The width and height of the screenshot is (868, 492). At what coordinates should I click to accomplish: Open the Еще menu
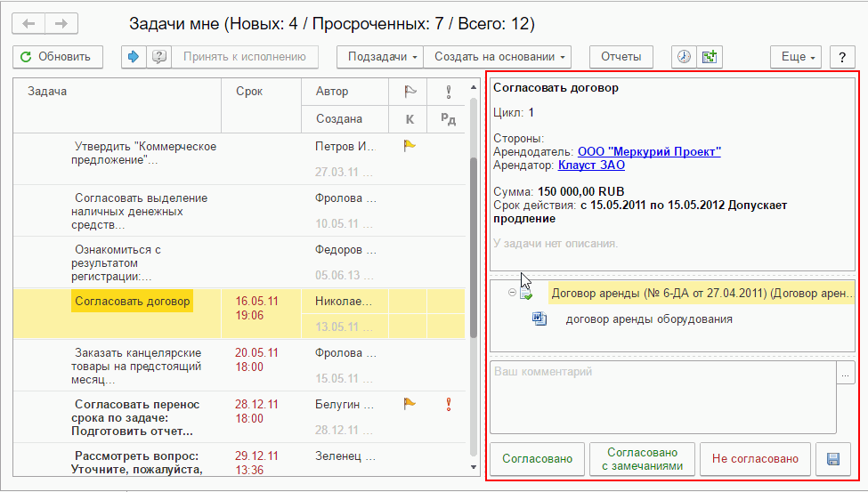[796, 57]
